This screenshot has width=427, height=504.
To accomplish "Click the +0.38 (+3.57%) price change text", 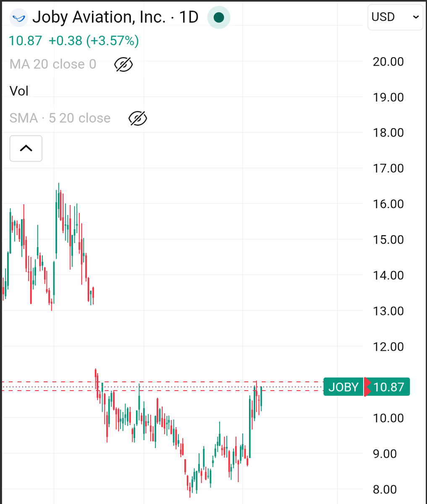I will [x=94, y=41].
